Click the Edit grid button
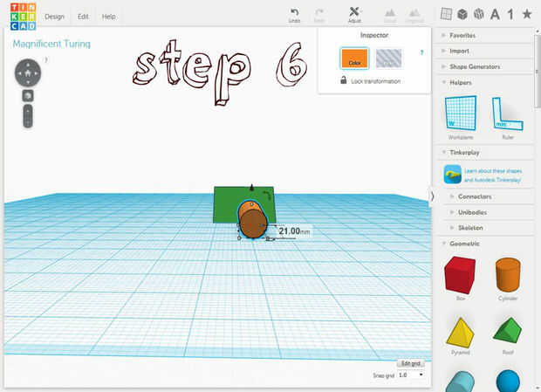541x392 pixels. (x=411, y=363)
